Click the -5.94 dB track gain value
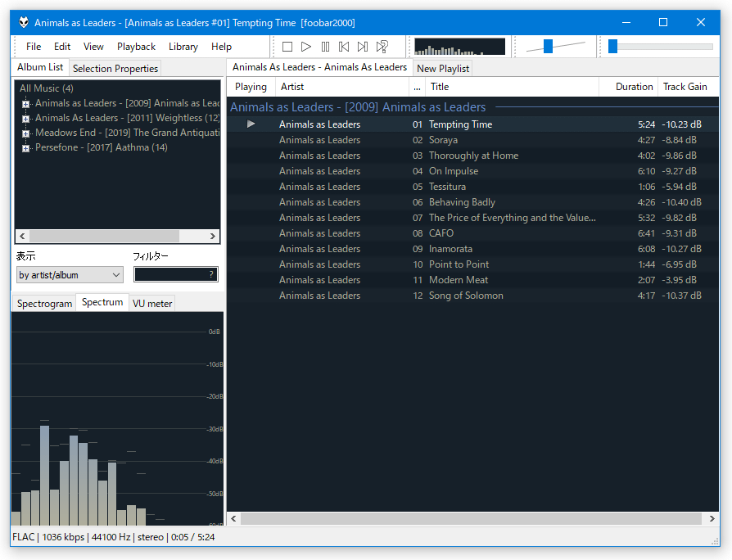732x560 pixels. pos(680,187)
